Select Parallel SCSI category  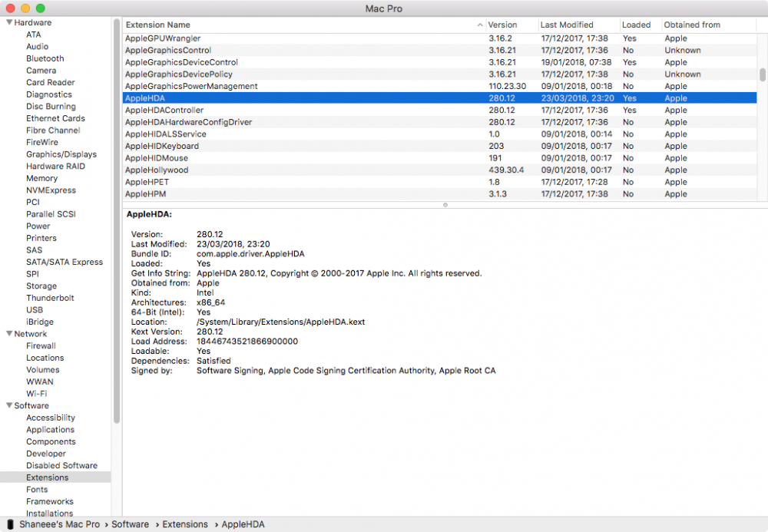(x=51, y=214)
